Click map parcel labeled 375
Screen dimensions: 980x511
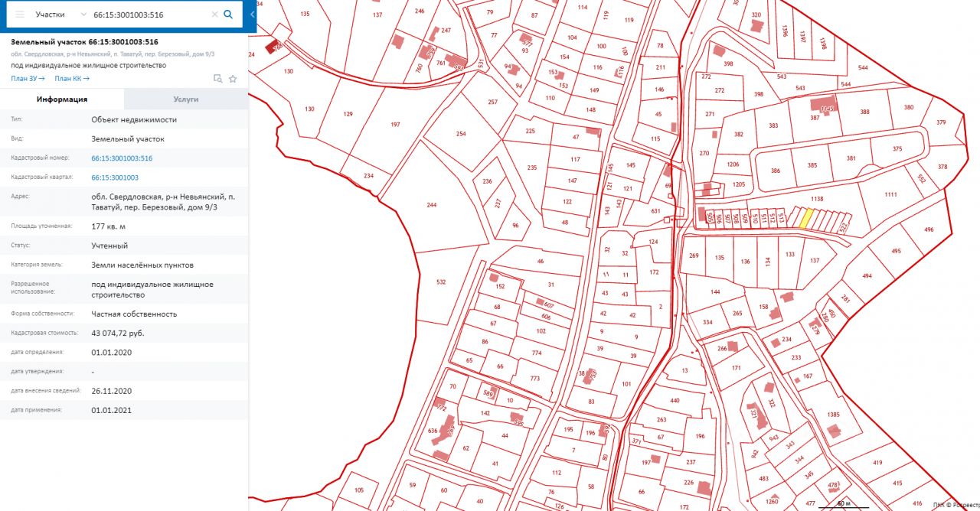coord(898,150)
